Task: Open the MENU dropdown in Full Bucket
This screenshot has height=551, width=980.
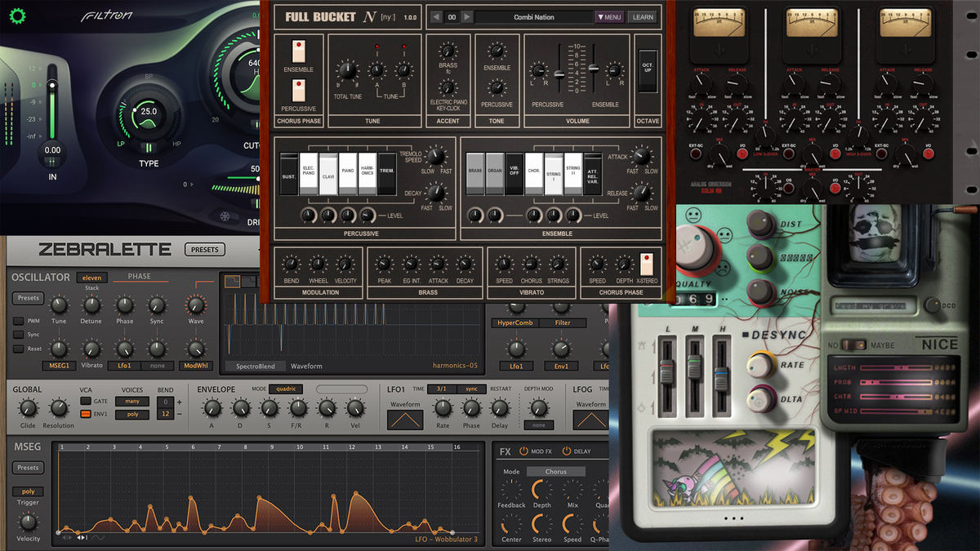Action: pos(609,16)
